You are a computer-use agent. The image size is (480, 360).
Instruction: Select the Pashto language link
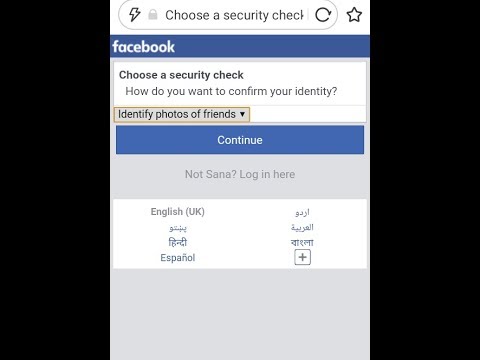click(178, 228)
